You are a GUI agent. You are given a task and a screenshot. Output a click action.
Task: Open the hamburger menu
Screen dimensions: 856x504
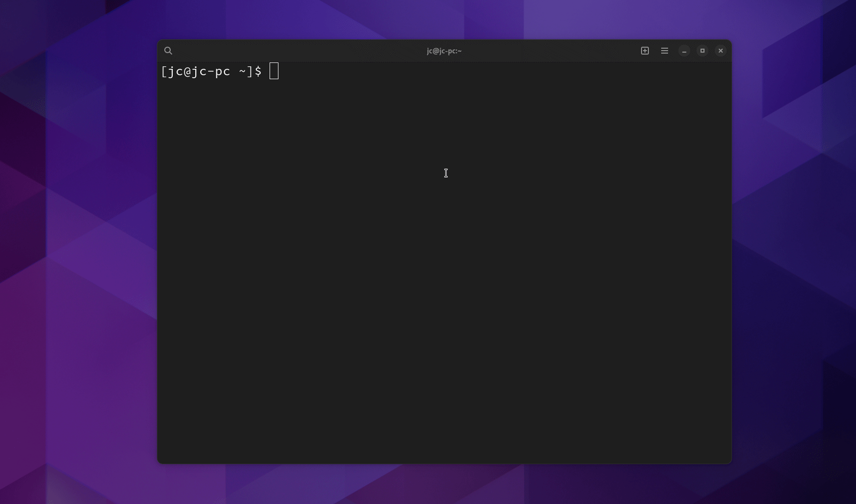[x=665, y=51]
